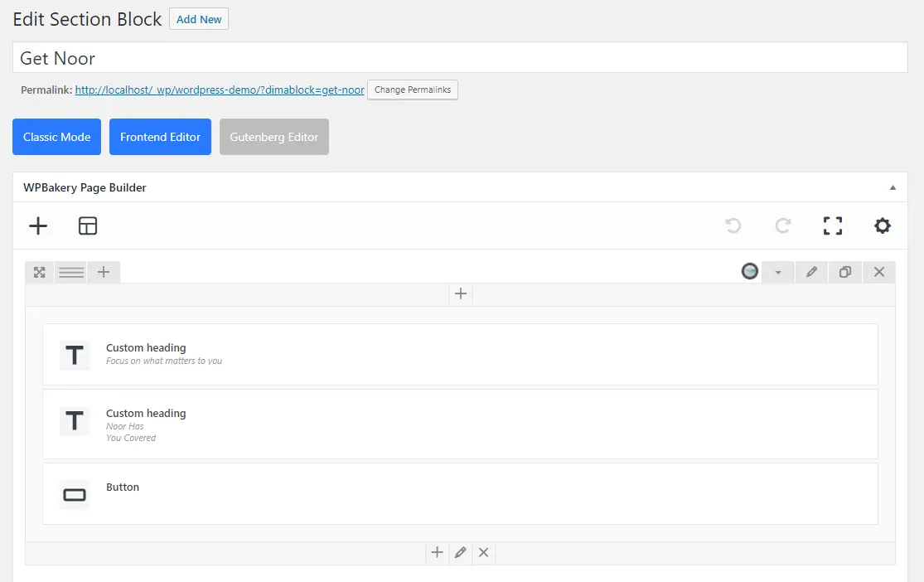This screenshot has height=582, width=924.
Task: Switch to Classic Mode
Action: [56, 137]
